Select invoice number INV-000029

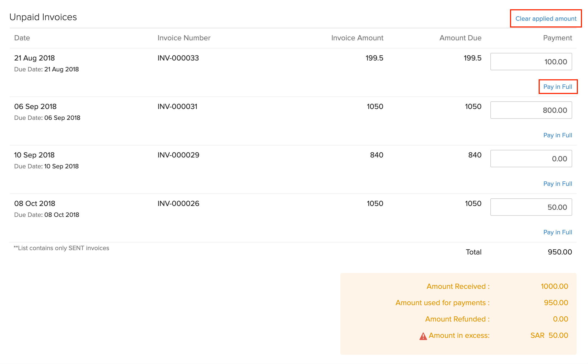[178, 155]
